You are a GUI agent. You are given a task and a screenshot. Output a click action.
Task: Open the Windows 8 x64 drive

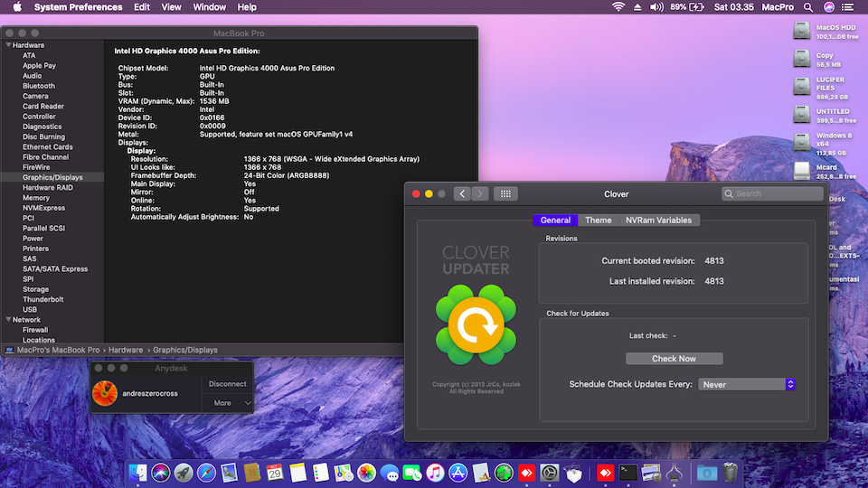[802, 143]
